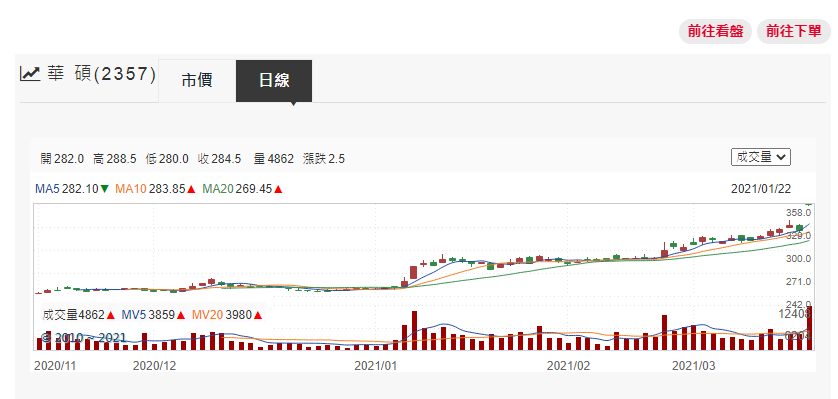Click the red up arrow after 成交量4862

click(x=111, y=316)
